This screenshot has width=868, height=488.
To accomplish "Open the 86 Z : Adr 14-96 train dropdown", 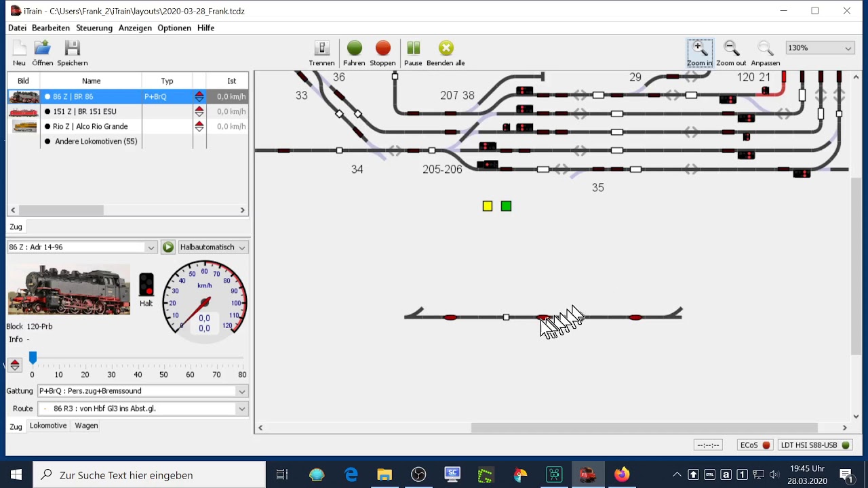I will tap(82, 247).
